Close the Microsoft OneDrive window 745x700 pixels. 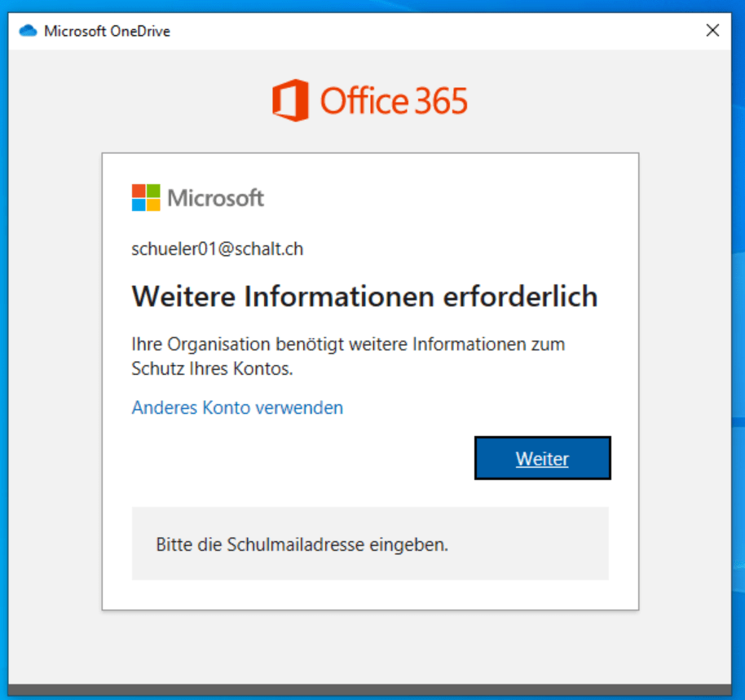click(712, 31)
